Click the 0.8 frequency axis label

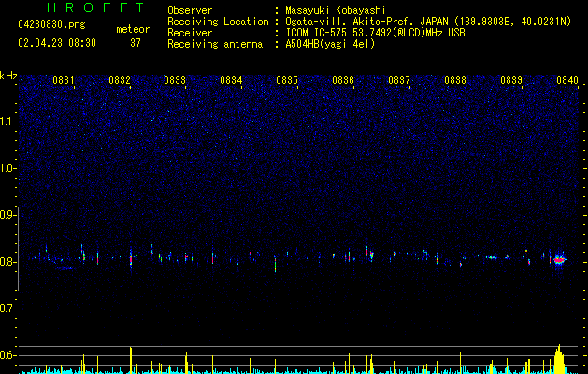(x=8, y=262)
